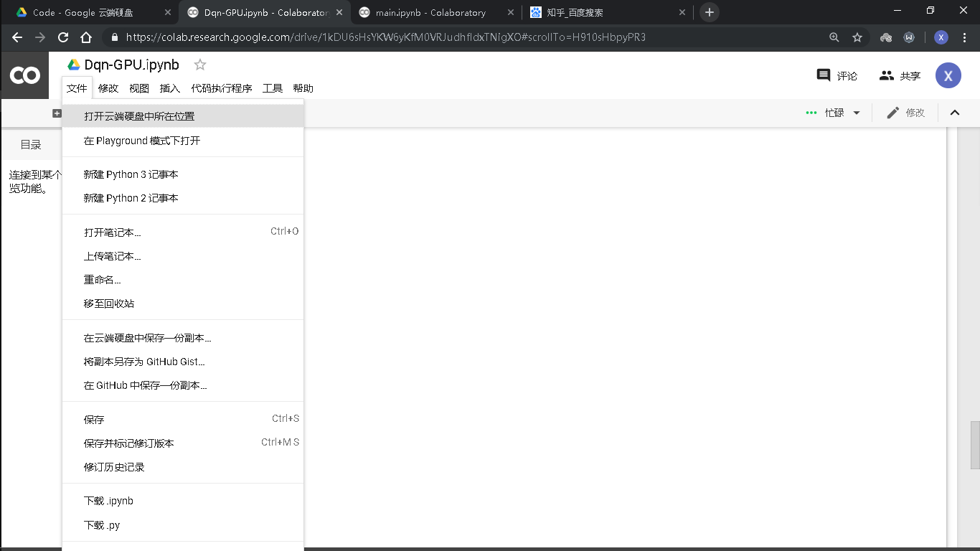This screenshot has width=980, height=551.
Task: Open the Chrome profile avatar
Action: pyautogui.click(x=941, y=37)
